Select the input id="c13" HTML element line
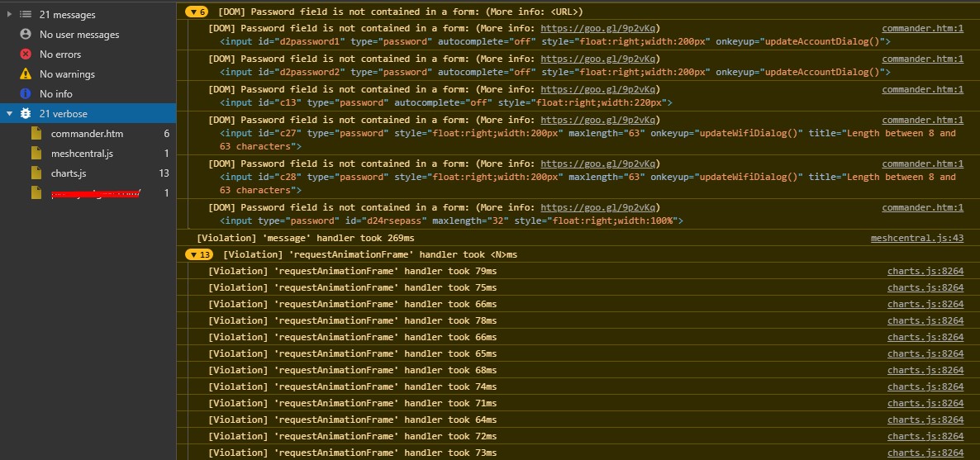 click(x=446, y=102)
